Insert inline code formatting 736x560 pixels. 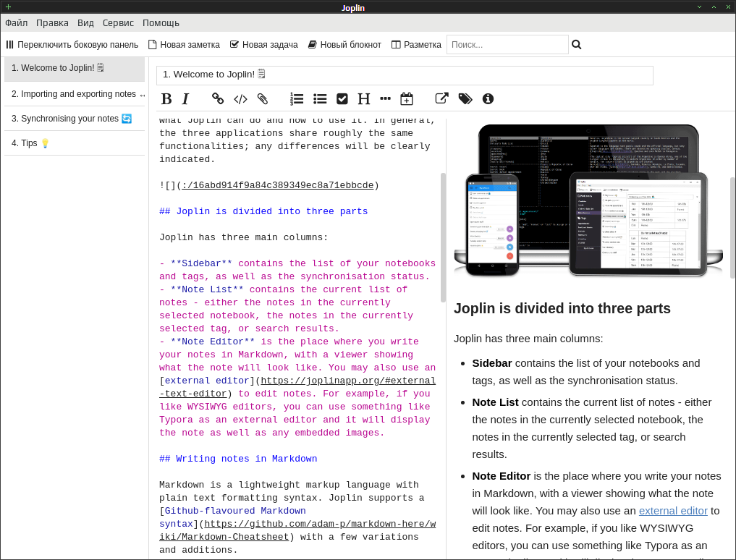pyautogui.click(x=240, y=99)
